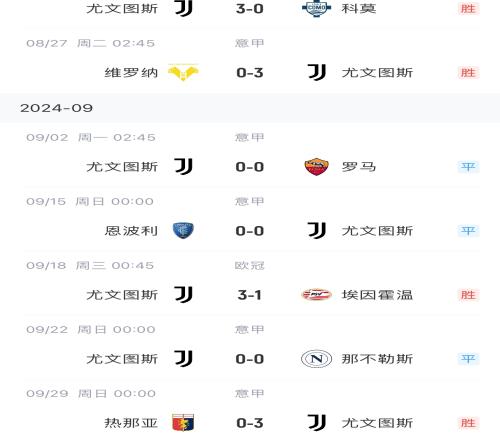Open team name 热那亚
The height and width of the screenshot is (440, 500).
pyautogui.click(x=131, y=423)
